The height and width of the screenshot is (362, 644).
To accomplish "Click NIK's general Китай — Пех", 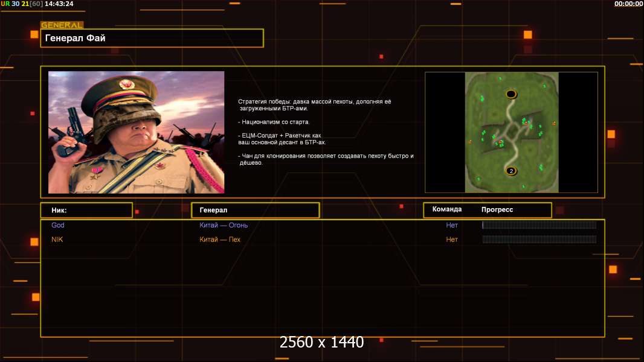I will tap(220, 240).
